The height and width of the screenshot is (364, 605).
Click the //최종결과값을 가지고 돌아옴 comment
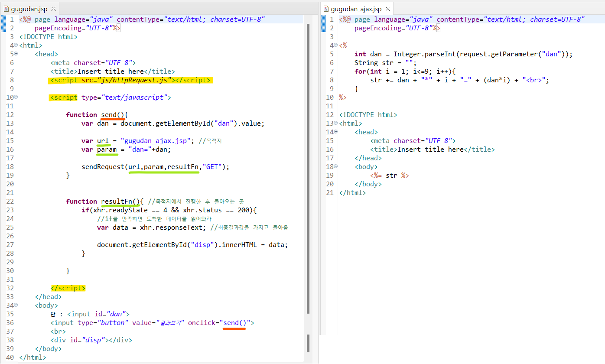(x=249, y=227)
